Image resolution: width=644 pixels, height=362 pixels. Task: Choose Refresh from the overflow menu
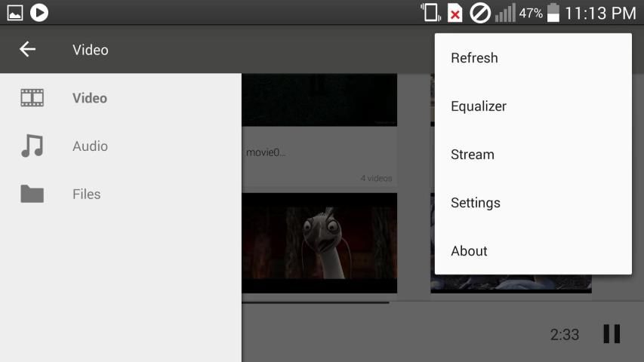pos(474,58)
